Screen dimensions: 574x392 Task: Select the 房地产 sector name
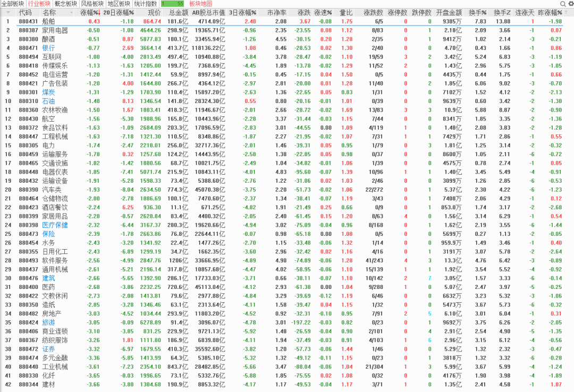[x=52, y=314]
